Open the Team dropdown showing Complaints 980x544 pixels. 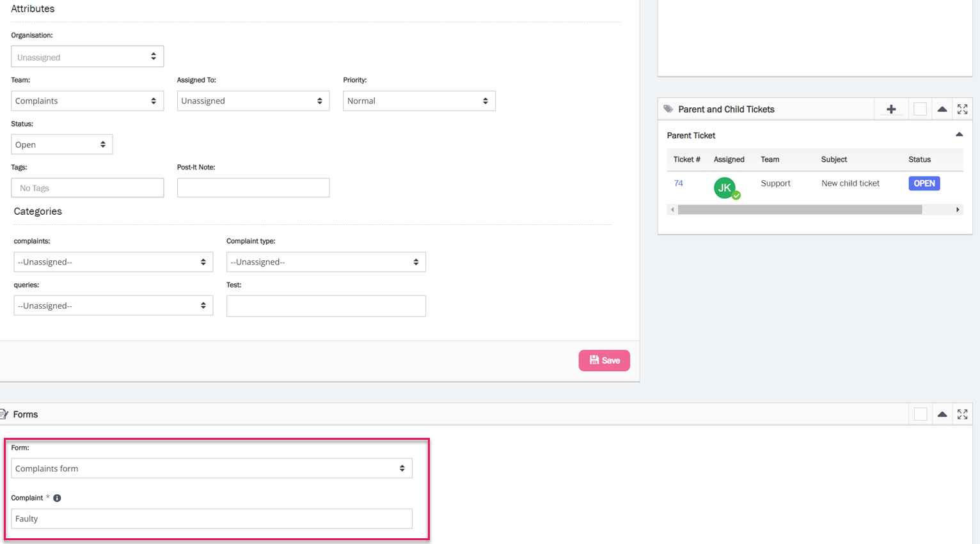(87, 101)
